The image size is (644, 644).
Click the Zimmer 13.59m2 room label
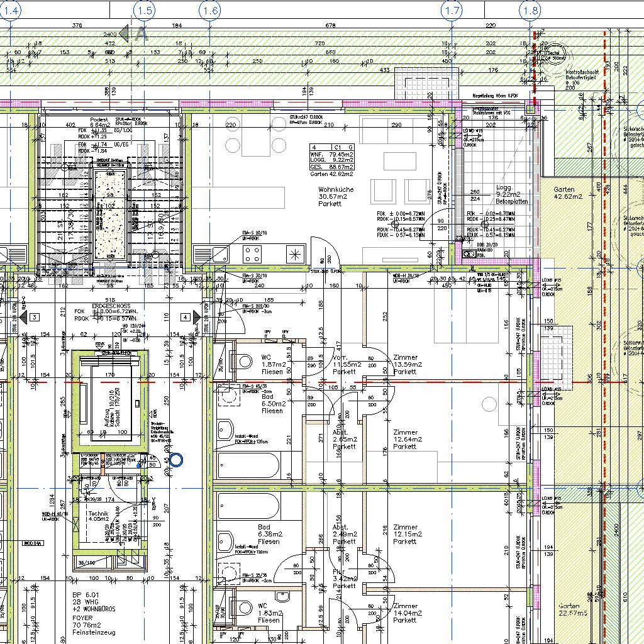point(407,364)
